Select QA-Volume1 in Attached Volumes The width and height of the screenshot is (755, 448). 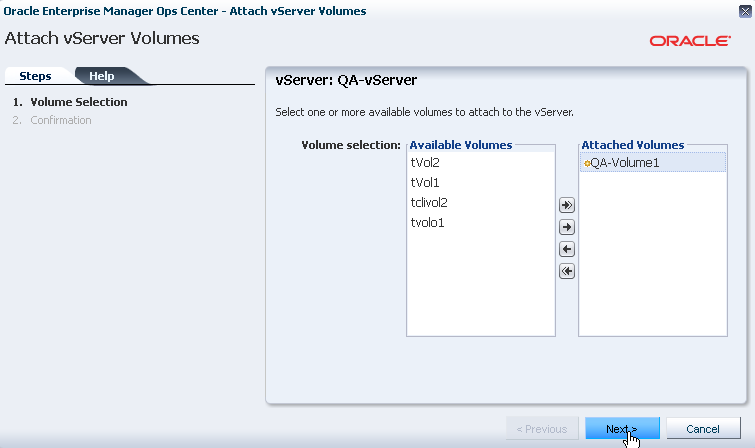pos(653,163)
